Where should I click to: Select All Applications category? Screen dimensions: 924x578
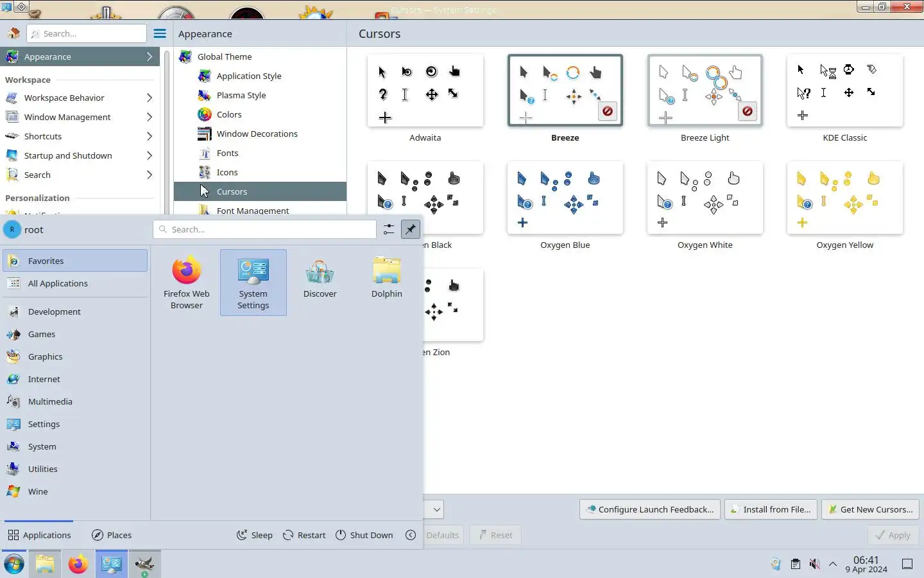[x=75, y=283]
